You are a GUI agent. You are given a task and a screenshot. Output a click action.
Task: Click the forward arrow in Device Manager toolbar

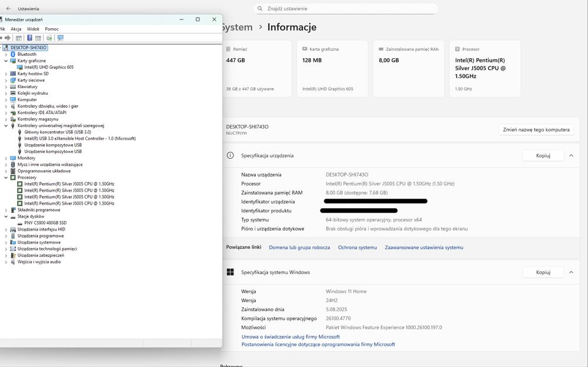coord(8,38)
